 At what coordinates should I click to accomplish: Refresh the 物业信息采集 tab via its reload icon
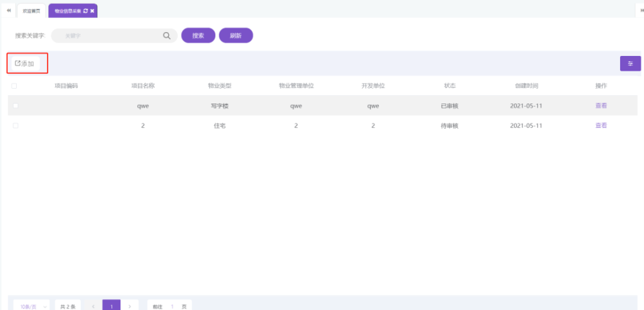point(86,11)
